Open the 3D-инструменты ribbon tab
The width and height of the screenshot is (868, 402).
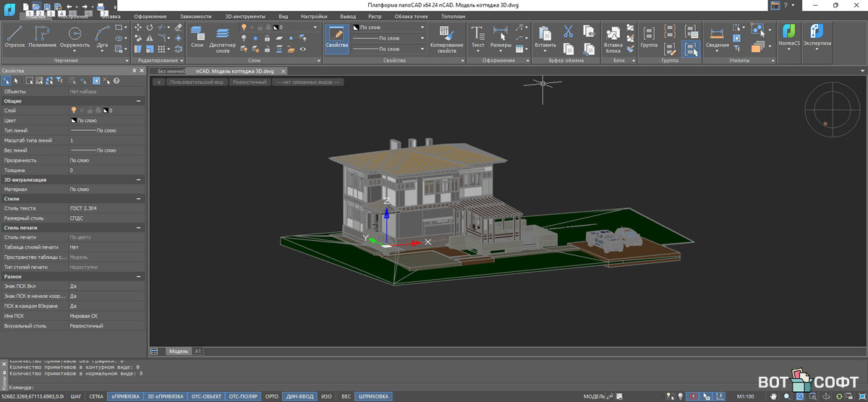[x=244, y=16]
